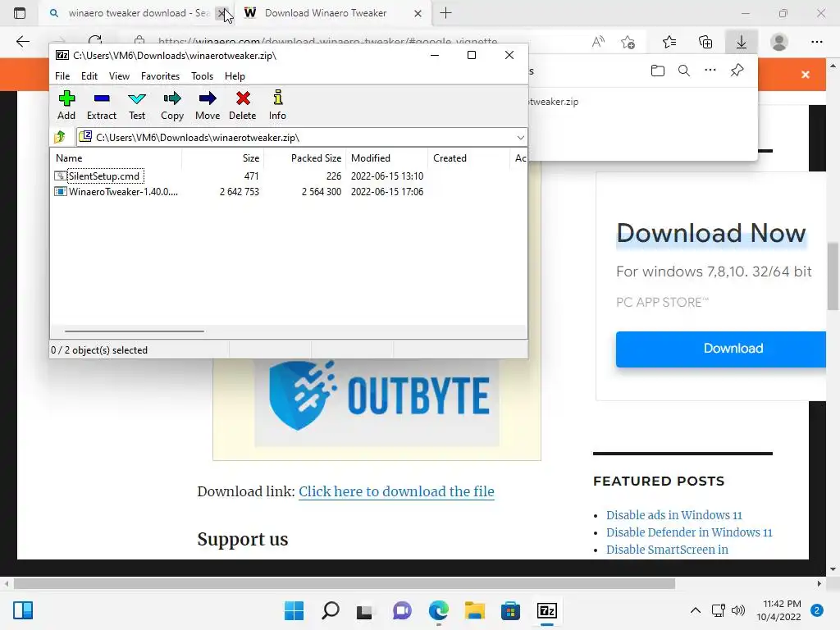Run the Test archive tool
The height and width of the screenshot is (630, 840).
137,105
